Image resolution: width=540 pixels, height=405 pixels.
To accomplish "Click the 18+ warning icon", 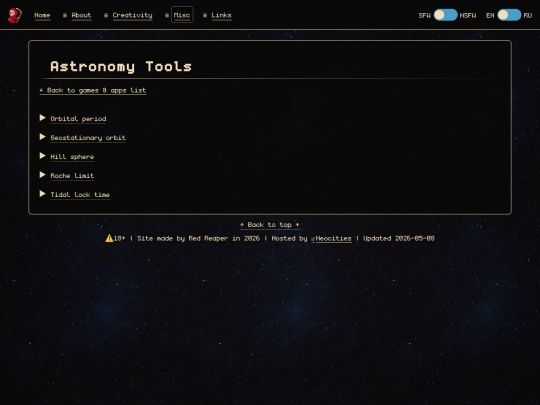I will [x=109, y=238].
